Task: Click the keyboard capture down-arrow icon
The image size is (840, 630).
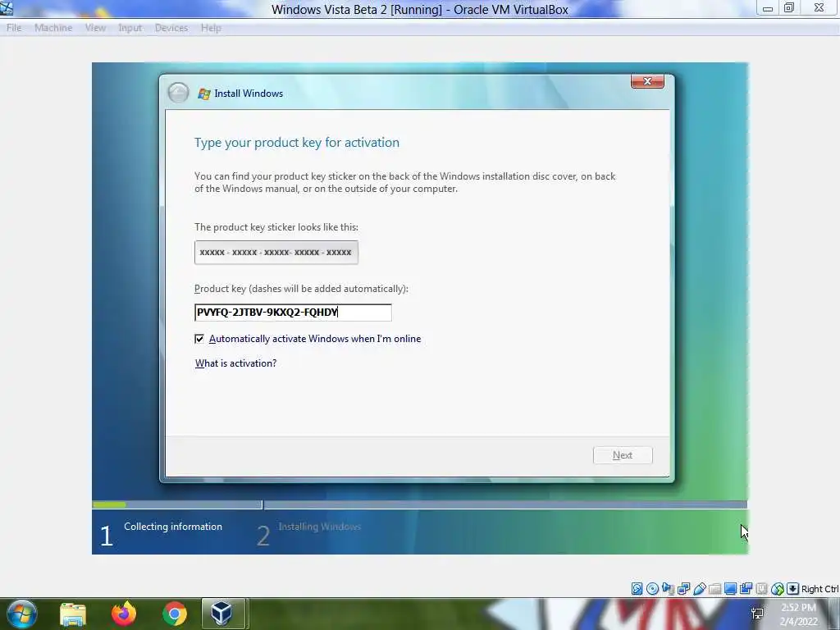Action: [793, 589]
